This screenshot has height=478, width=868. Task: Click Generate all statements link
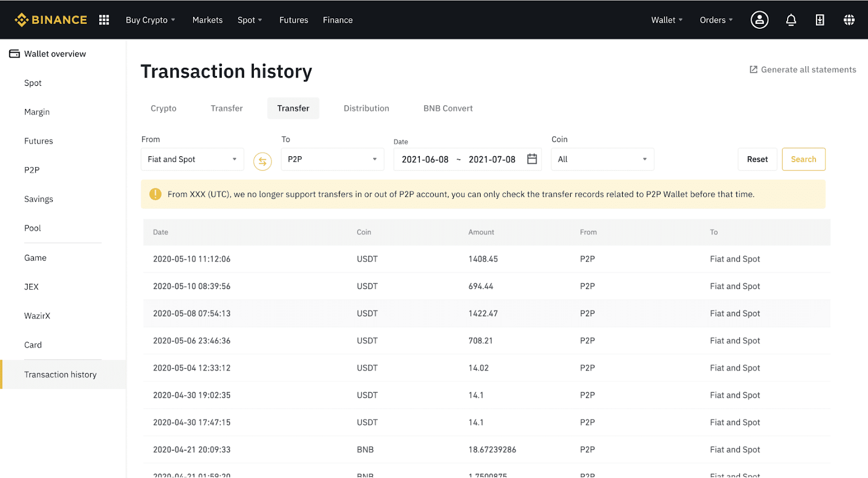(802, 69)
